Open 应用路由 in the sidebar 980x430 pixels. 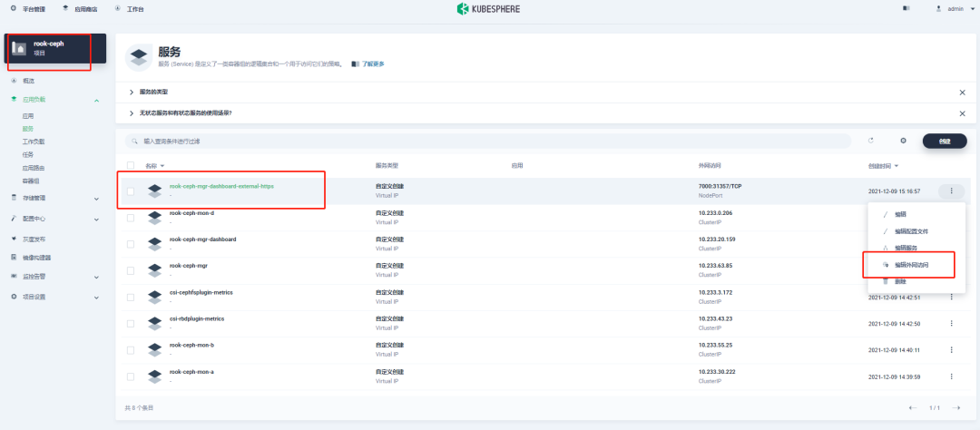coord(34,168)
